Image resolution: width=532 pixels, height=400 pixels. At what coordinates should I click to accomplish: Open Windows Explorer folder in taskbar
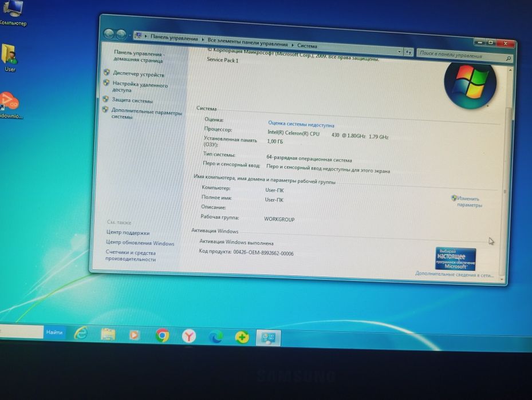108,334
